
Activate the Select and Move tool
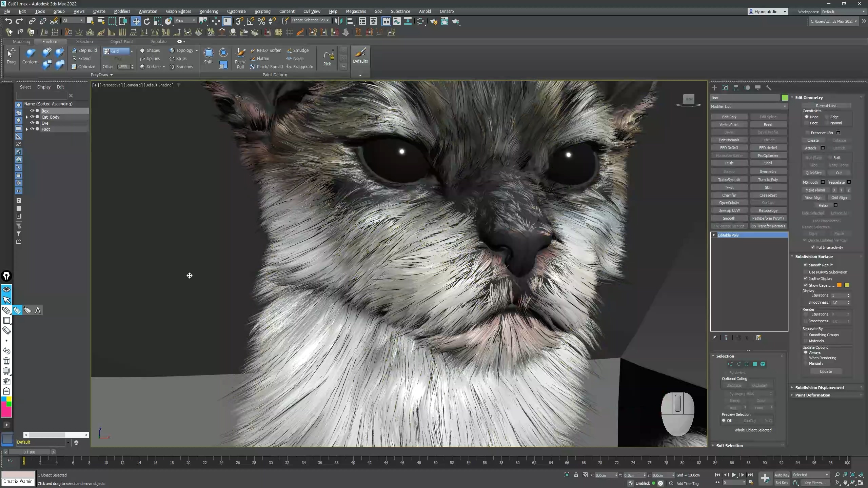(x=136, y=21)
